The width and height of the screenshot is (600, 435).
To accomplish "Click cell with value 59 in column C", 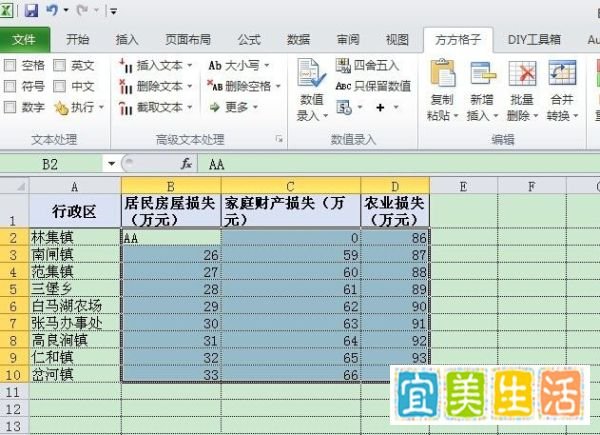I will click(x=291, y=254).
